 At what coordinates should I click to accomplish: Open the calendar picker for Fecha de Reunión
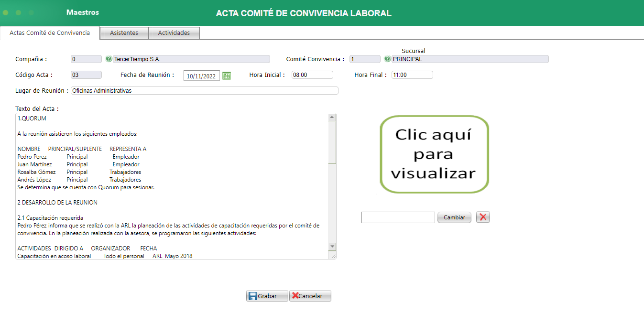pos(226,75)
